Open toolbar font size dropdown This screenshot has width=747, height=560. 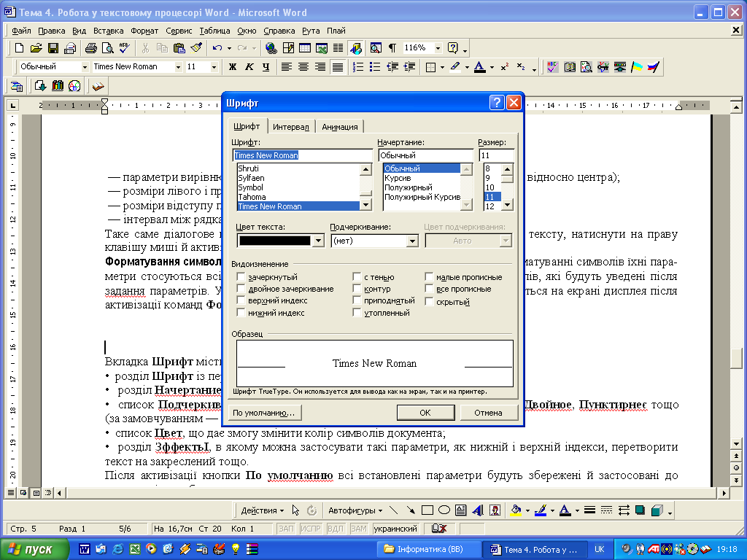tap(214, 67)
